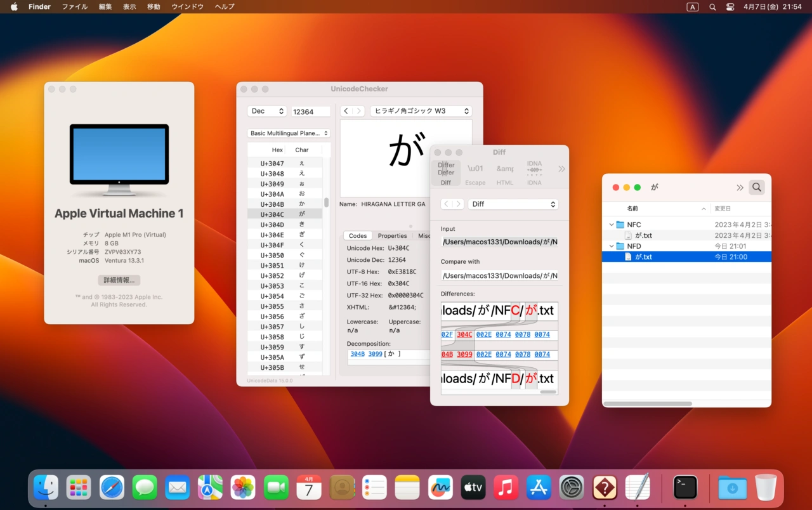Change the ヒラギノ角ゴシック W3 font selector

click(421, 111)
